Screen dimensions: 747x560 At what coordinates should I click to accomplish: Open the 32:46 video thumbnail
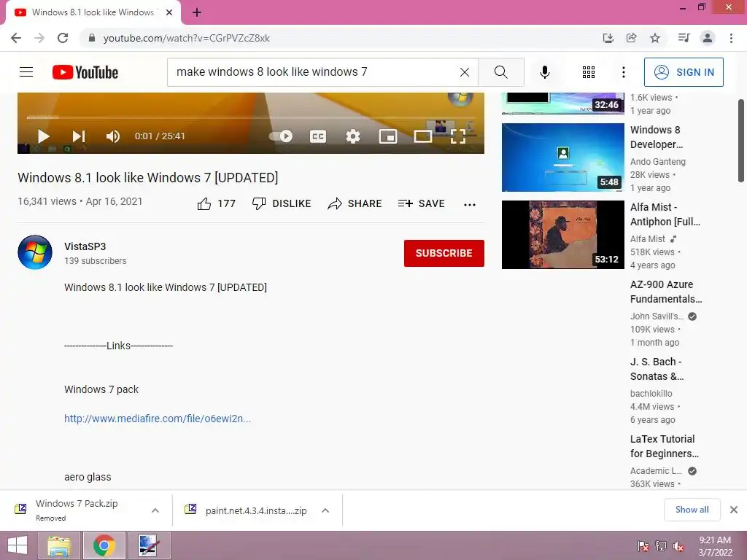point(563,104)
